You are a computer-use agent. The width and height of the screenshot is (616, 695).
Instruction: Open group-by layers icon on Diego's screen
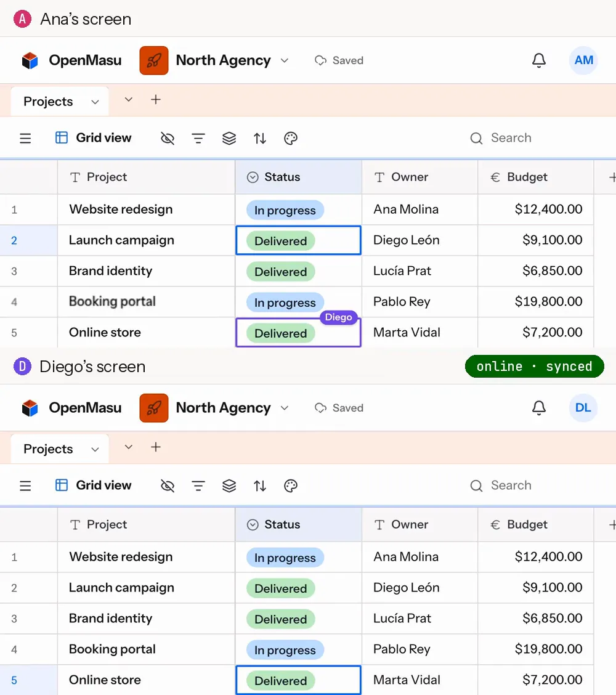point(229,486)
